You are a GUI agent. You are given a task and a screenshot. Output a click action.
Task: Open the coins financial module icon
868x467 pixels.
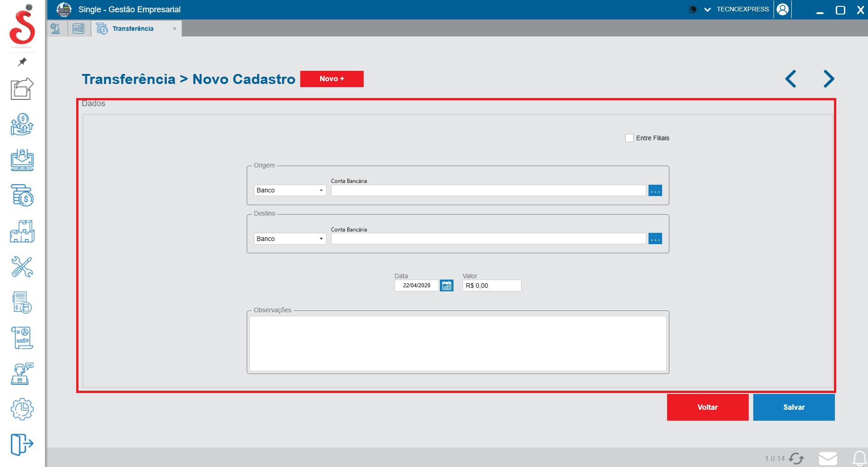[x=22, y=196]
